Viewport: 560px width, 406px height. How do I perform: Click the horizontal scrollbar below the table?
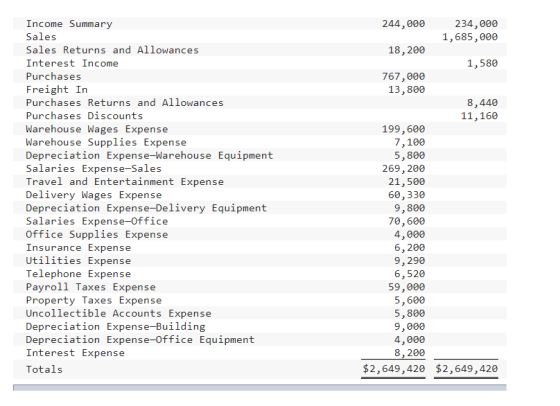click(260, 388)
